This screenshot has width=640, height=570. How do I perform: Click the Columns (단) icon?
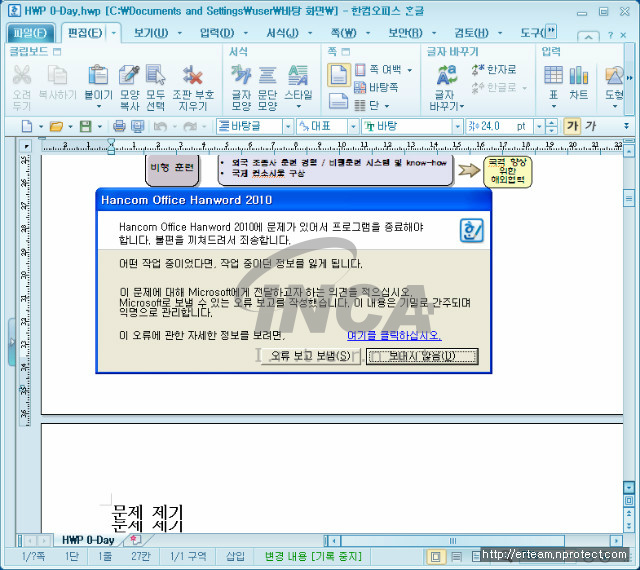(360, 105)
